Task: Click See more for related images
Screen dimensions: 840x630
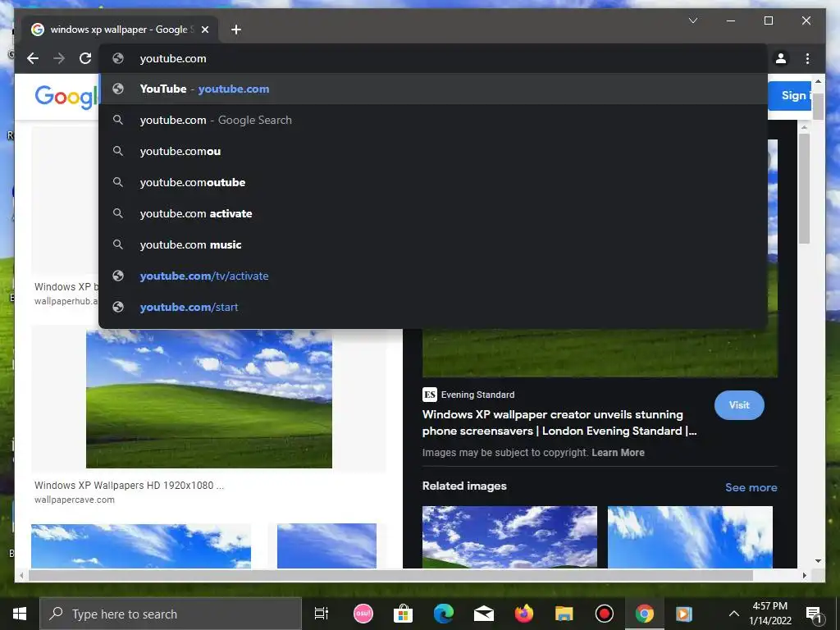Action: [x=751, y=487]
